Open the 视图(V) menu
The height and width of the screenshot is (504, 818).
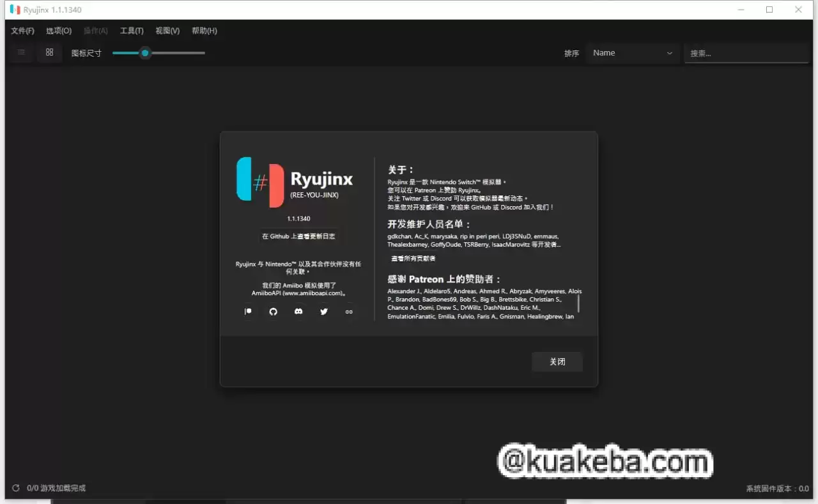[167, 30]
